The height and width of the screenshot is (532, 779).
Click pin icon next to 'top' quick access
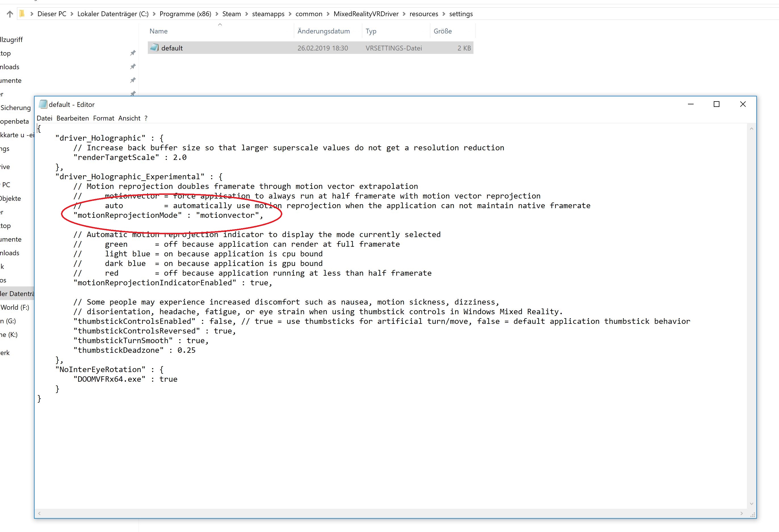click(x=133, y=53)
